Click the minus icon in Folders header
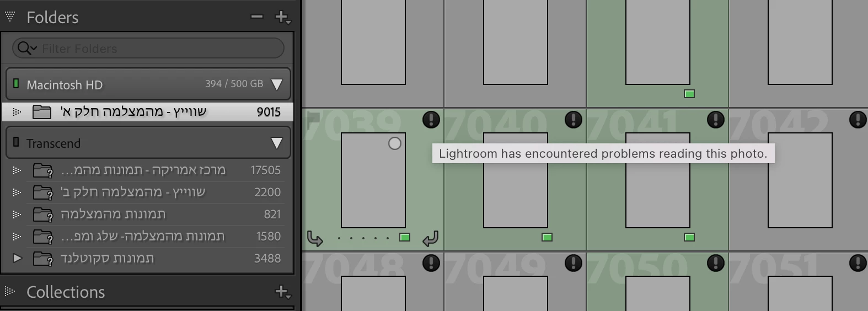The height and width of the screenshot is (311, 868). [x=257, y=17]
